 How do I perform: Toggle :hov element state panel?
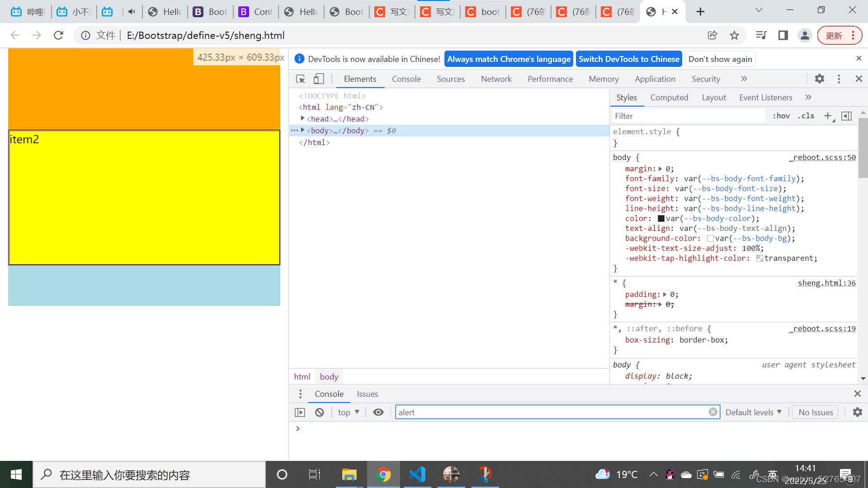(x=781, y=116)
